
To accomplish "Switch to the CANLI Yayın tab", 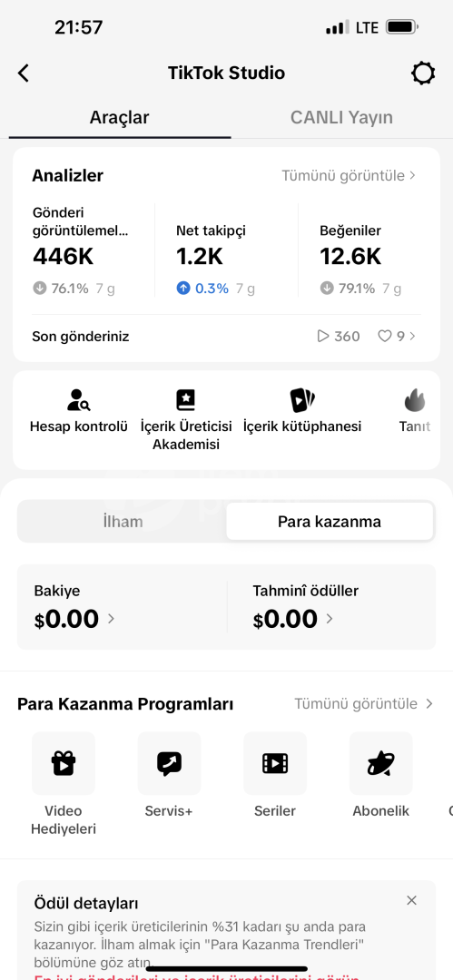I will tap(341, 117).
